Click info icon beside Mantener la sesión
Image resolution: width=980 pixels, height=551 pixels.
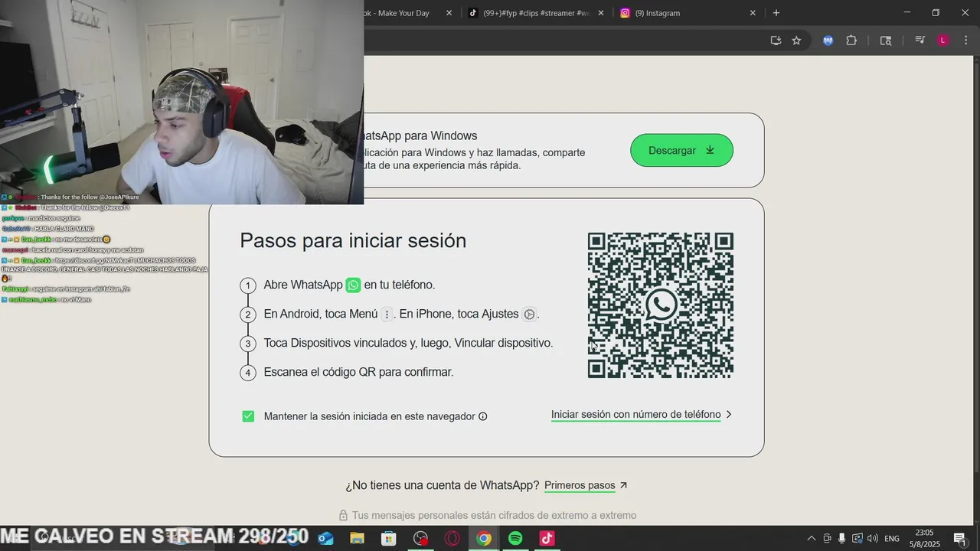[x=482, y=416]
